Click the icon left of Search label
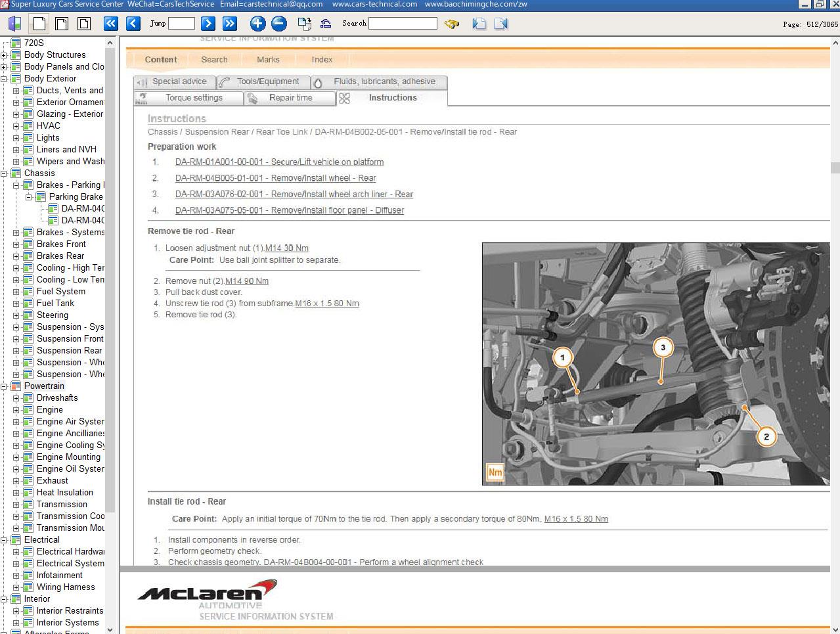 click(326, 24)
